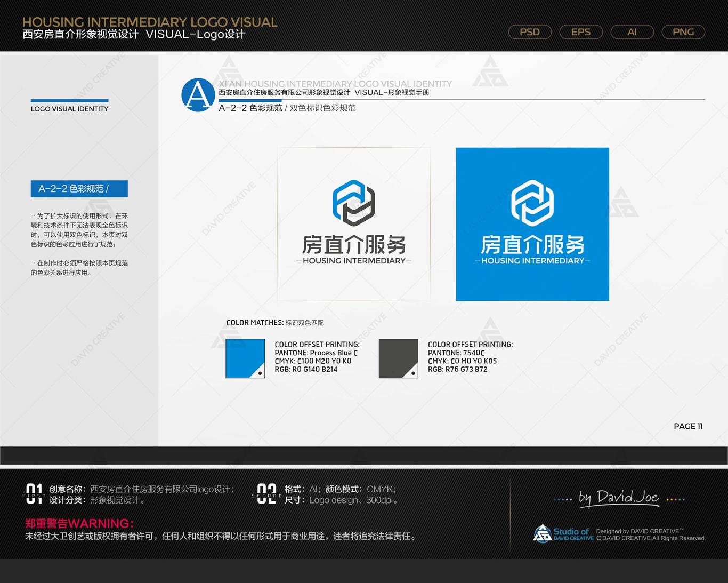
Task: Click the 房直介服务 text on white card
Action: [354, 245]
